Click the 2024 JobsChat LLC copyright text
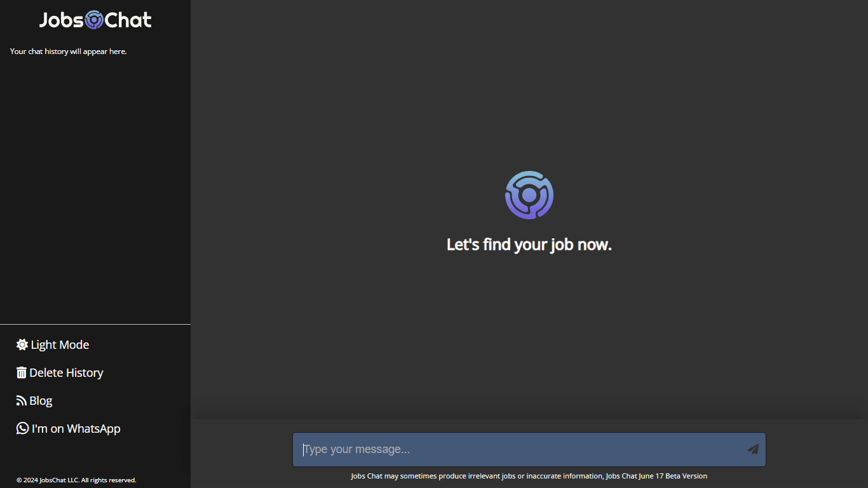 (76, 480)
